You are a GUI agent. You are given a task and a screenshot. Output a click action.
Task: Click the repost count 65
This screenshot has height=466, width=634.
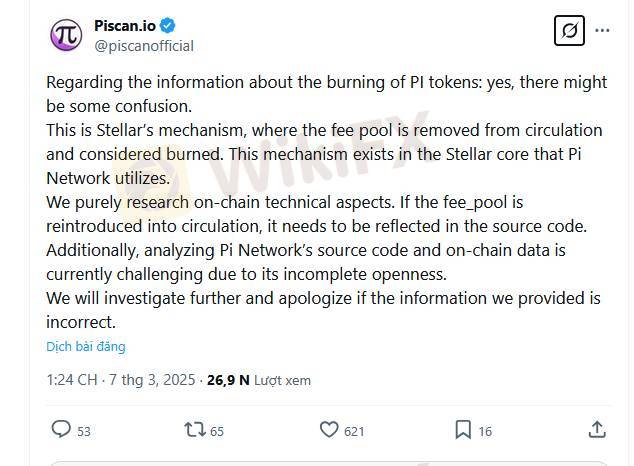pyautogui.click(x=217, y=431)
